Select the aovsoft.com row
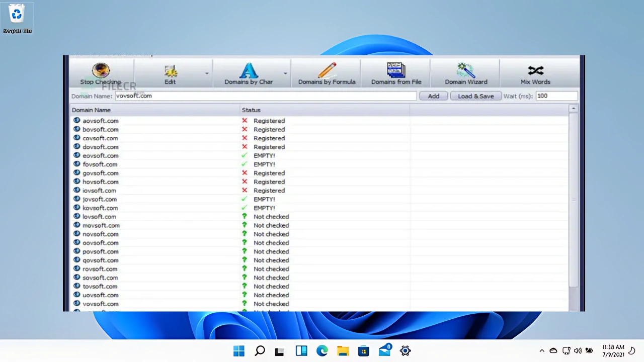Viewport: 644px width, 362px height. [319, 121]
